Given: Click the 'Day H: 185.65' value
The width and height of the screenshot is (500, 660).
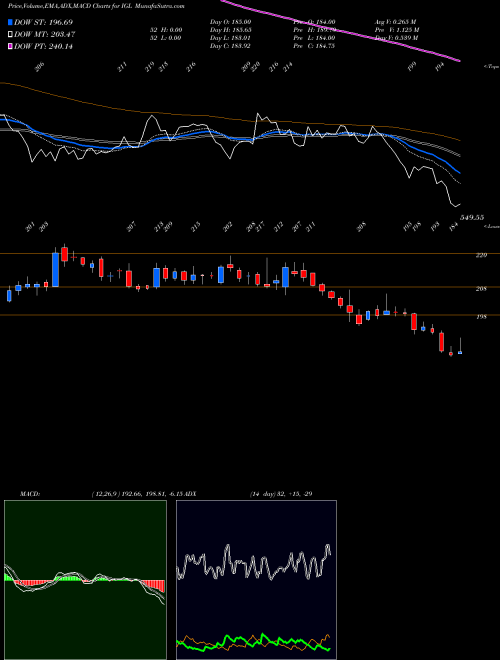Looking at the screenshot, I should (x=230, y=30).
